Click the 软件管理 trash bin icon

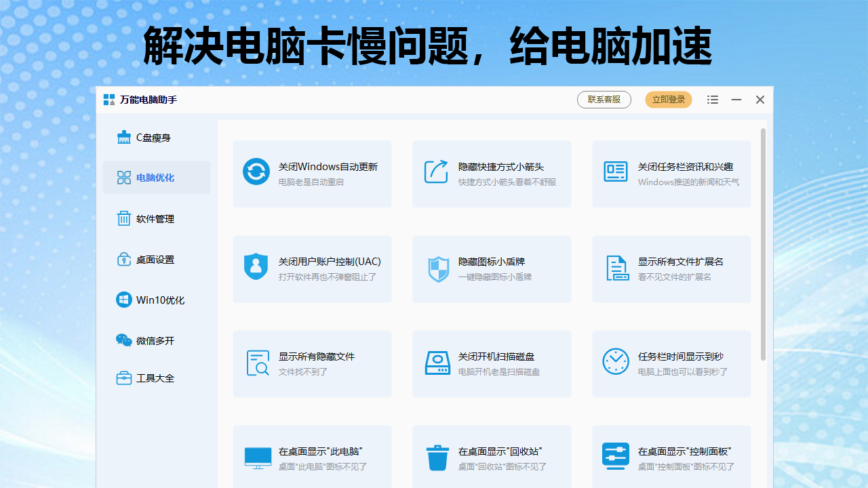pos(124,218)
